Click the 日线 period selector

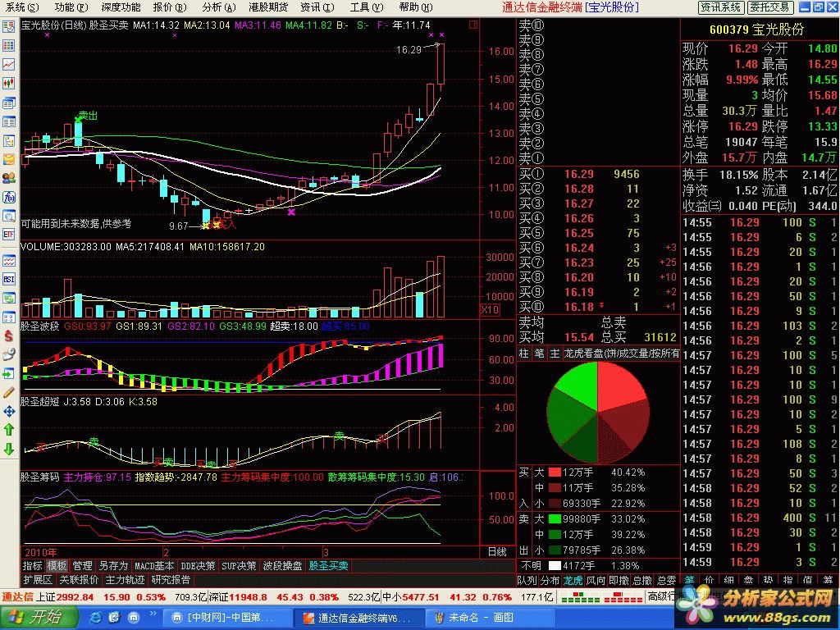pos(497,552)
